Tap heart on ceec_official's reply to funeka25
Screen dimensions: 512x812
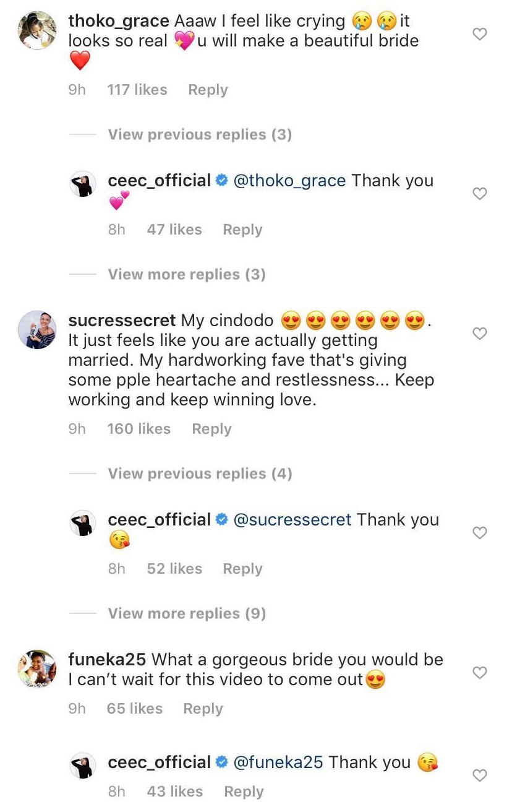480,775
